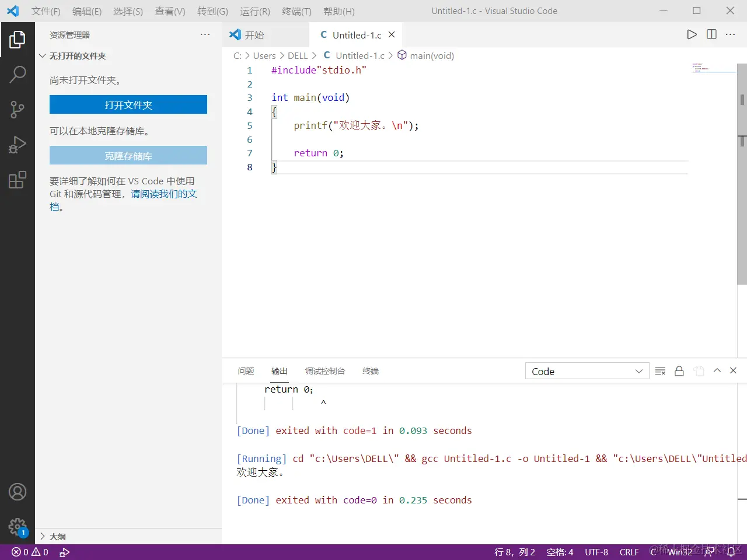
Task: Open the Extensions view in the activity bar
Action: 18,179
